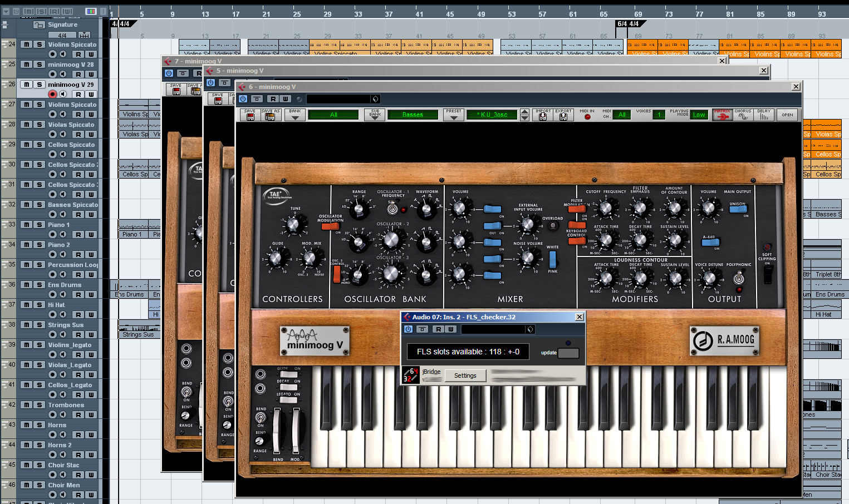Enable the Chorus effect button
849x504 pixels.
click(x=743, y=115)
